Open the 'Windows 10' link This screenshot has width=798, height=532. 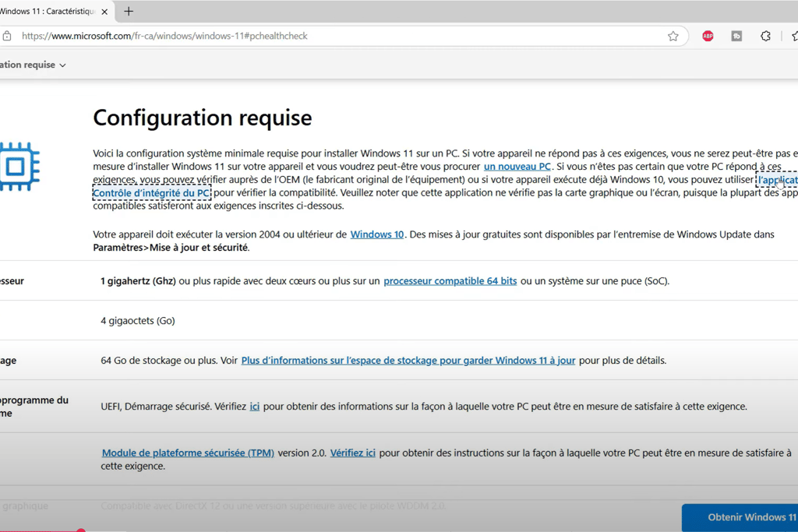[377, 234]
